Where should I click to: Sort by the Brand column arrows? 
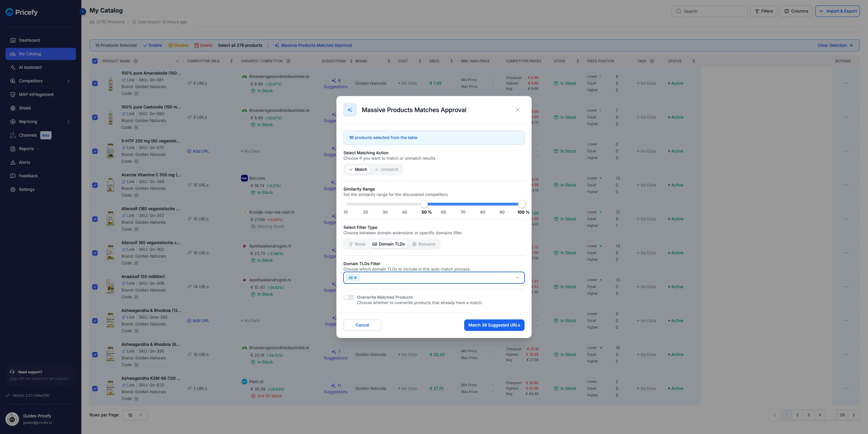point(389,61)
